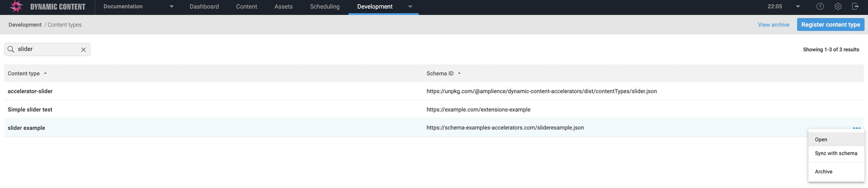Clear the slider search text
868x188 pixels.
[x=84, y=50]
